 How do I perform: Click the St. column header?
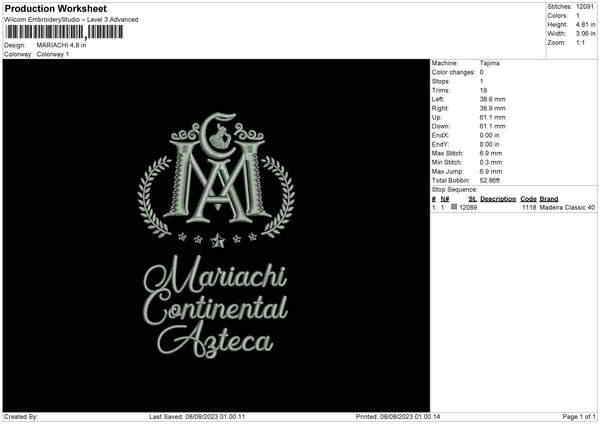(x=473, y=199)
